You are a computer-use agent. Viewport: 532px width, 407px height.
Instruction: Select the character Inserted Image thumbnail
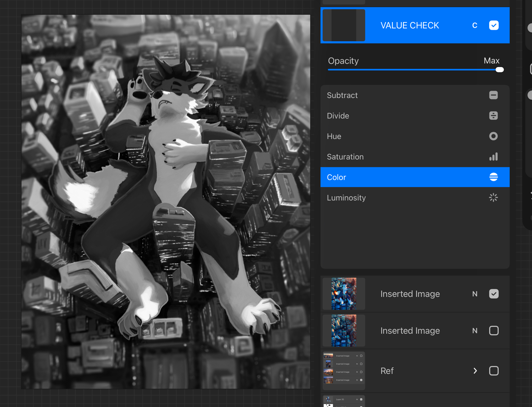click(344, 294)
